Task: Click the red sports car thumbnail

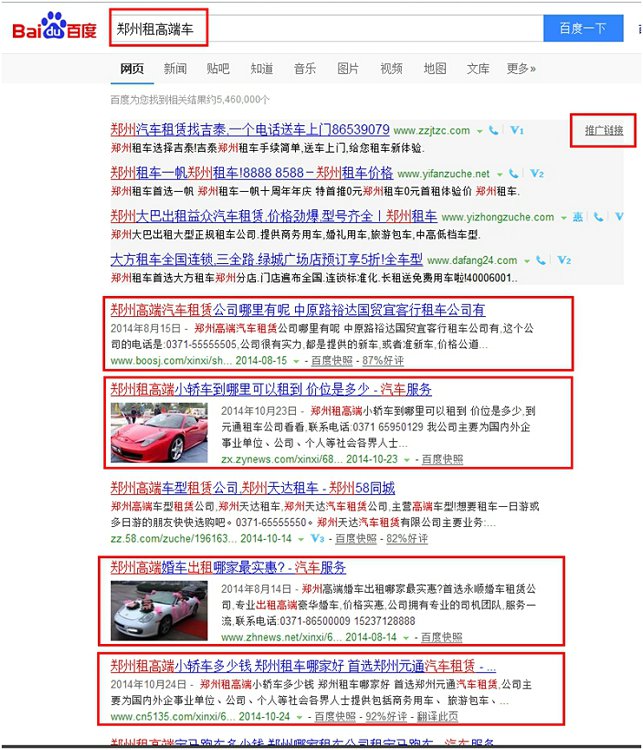Action: pyautogui.click(x=159, y=433)
